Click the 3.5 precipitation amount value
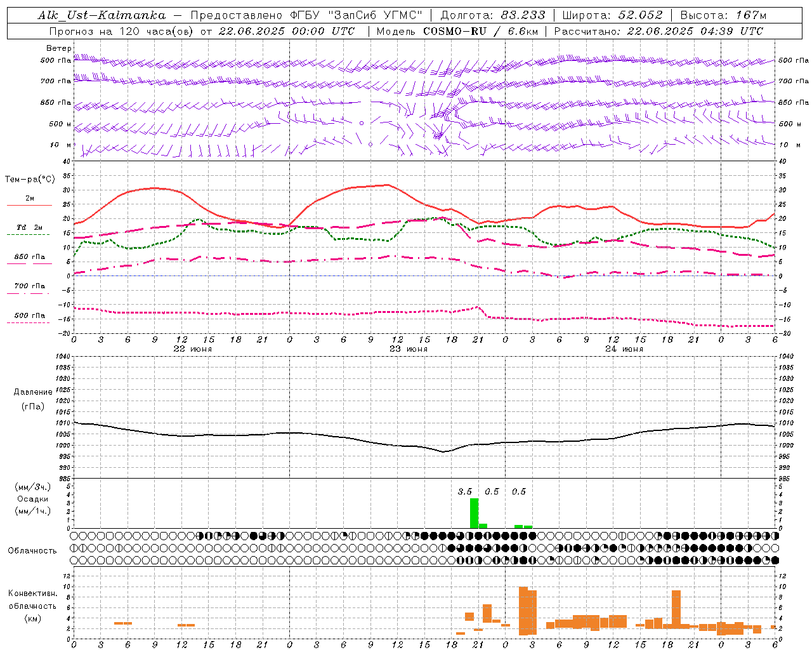This screenshot has width=812, height=650. (x=465, y=491)
